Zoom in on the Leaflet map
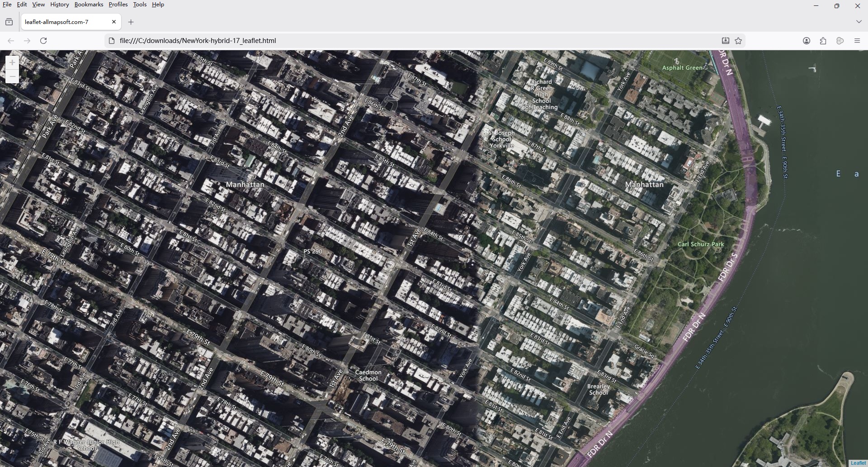 [12, 62]
